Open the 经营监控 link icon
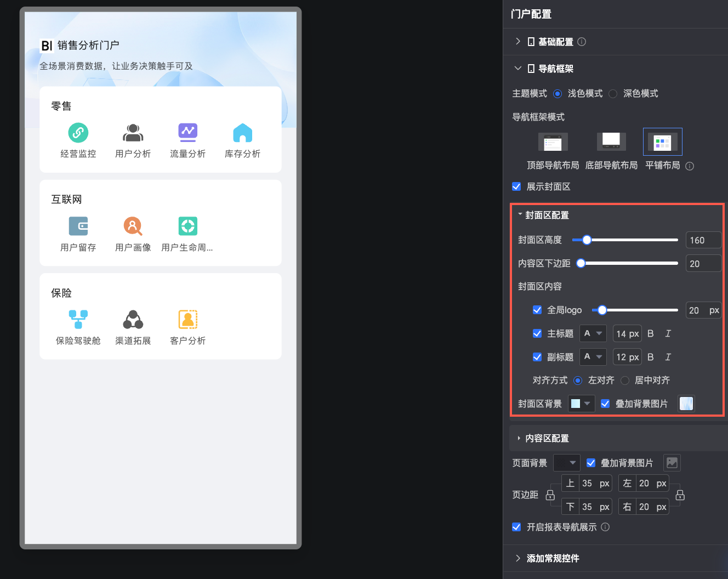 point(78,132)
